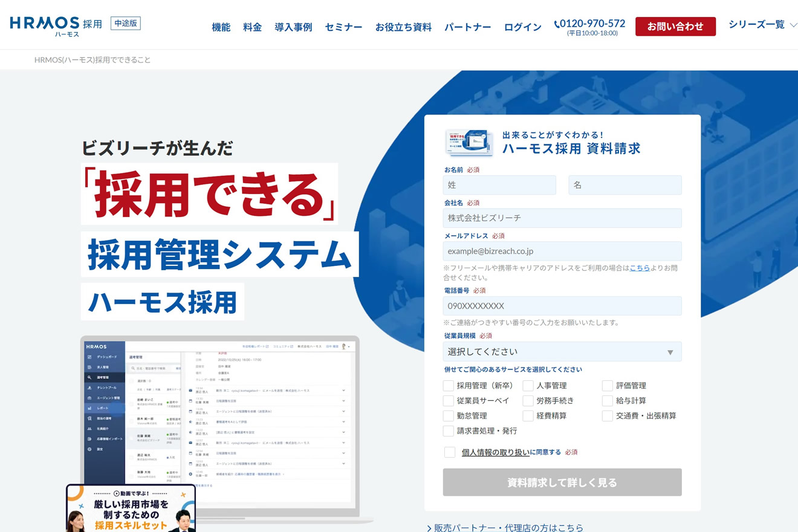Go to the パートナー page

467,27
